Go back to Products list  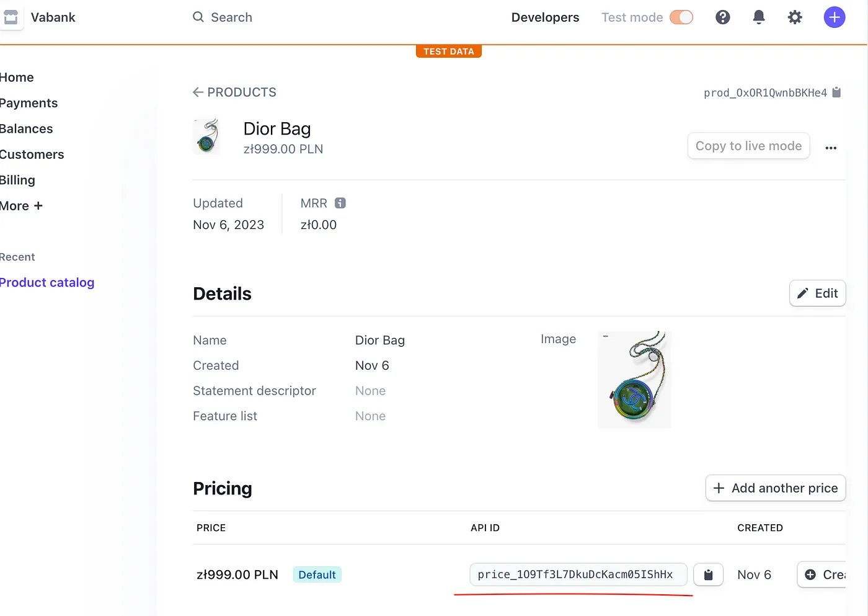point(234,92)
